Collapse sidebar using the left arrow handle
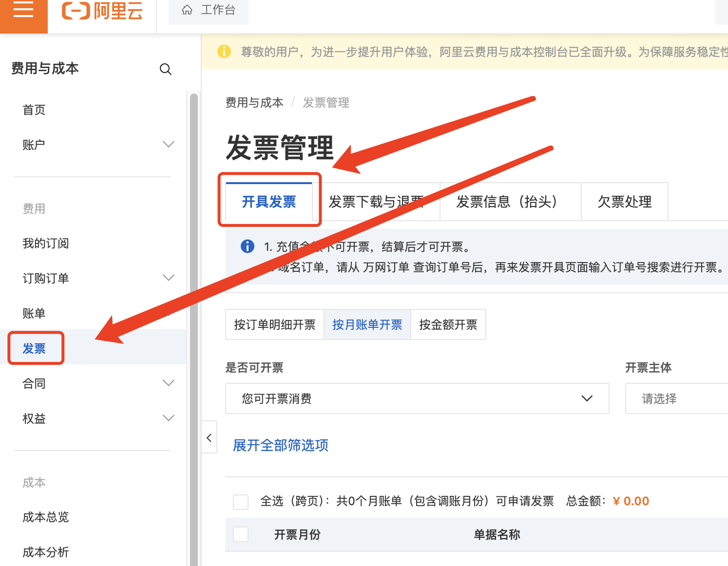Viewport: 728px width, 566px height. tap(209, 437)
